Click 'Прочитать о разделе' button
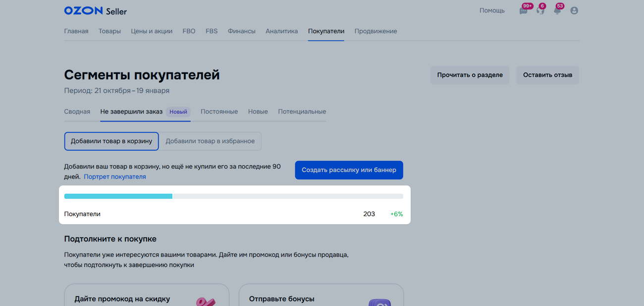 [x=470, y=75]
